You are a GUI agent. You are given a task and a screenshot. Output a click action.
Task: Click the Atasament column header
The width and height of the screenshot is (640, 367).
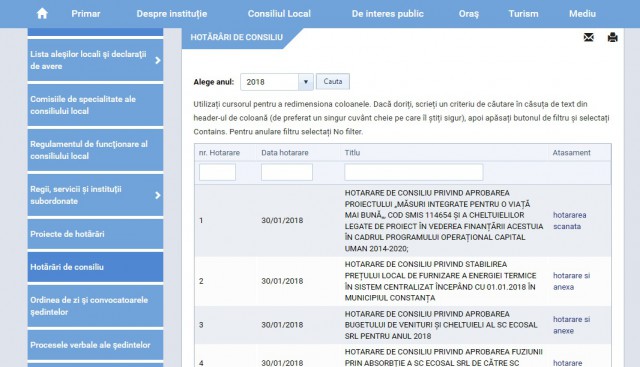pos(571,153)
